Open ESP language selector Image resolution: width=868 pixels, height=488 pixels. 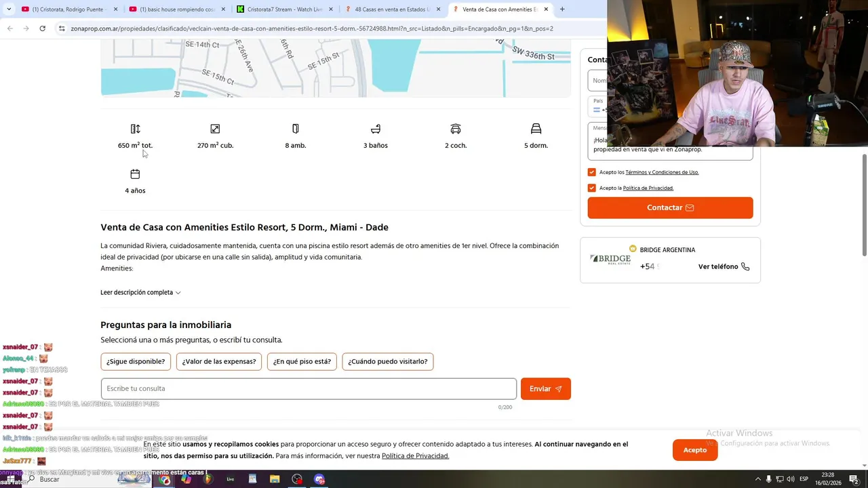click(804, 479)
